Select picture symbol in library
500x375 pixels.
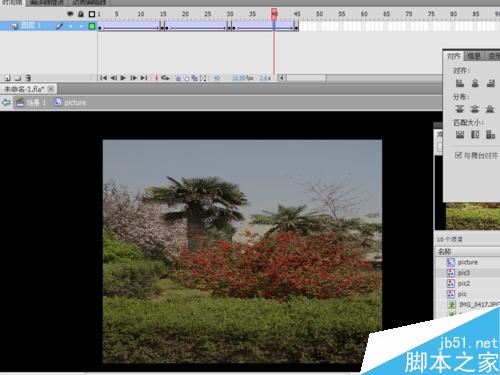click(x=467, y=262)
